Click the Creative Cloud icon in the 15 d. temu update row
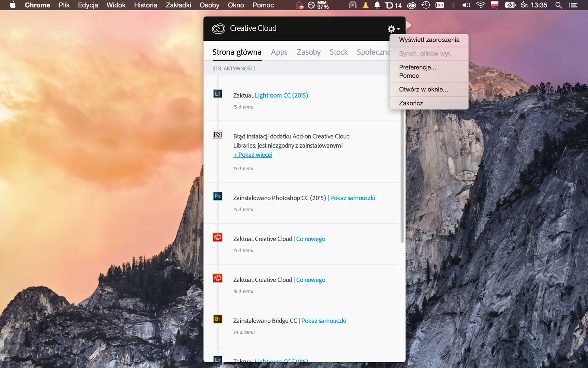 [217, 237]
